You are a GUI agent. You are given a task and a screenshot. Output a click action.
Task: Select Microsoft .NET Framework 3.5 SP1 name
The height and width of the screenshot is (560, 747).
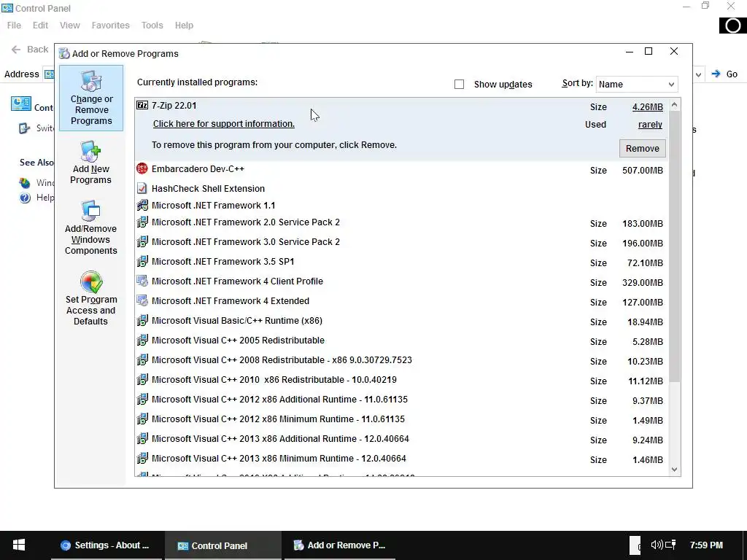223,262
